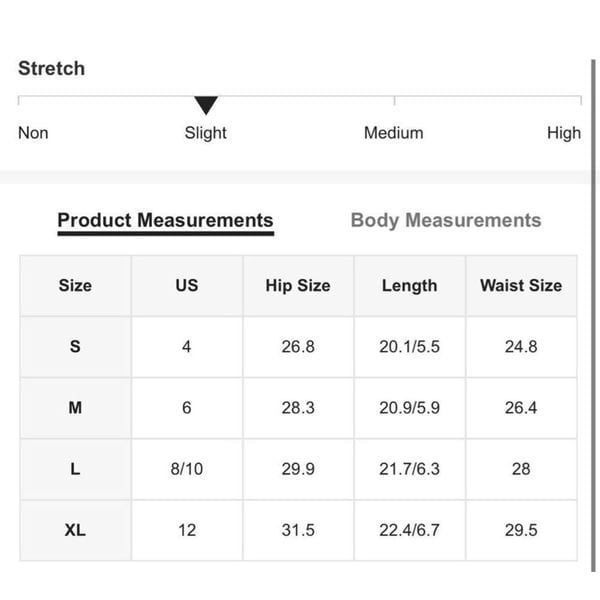Click the 8/10 US size cell

[187, 469]
